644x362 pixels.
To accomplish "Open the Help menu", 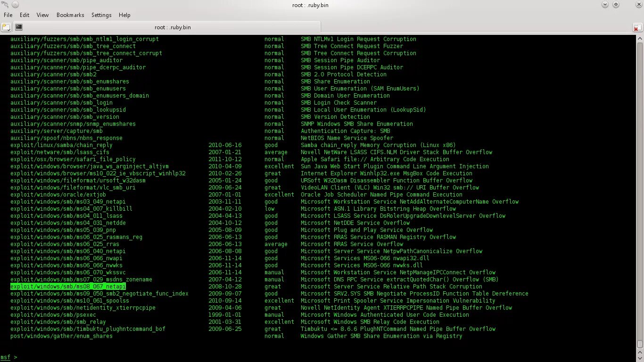I will tap(124, 15).
